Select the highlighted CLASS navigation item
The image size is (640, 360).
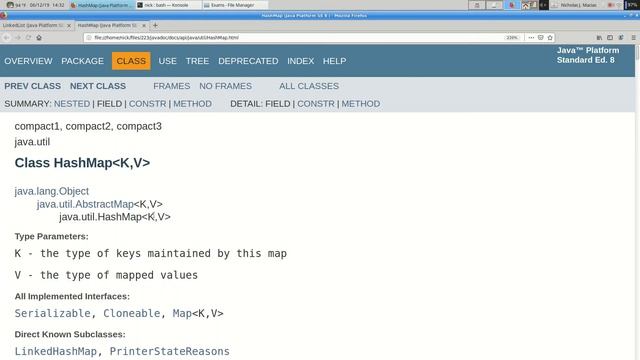[x=131, y=61]
